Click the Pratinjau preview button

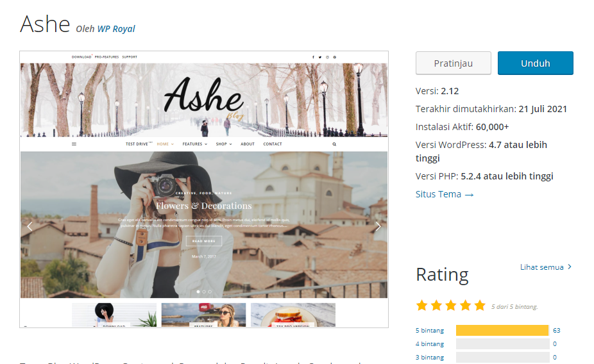pos(453,63)
